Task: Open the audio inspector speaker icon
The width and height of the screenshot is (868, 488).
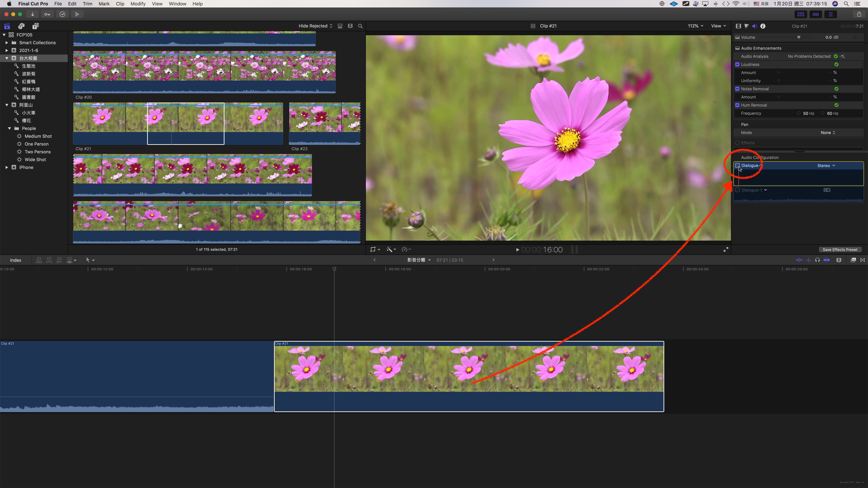Action: click(x=754, y=26)
